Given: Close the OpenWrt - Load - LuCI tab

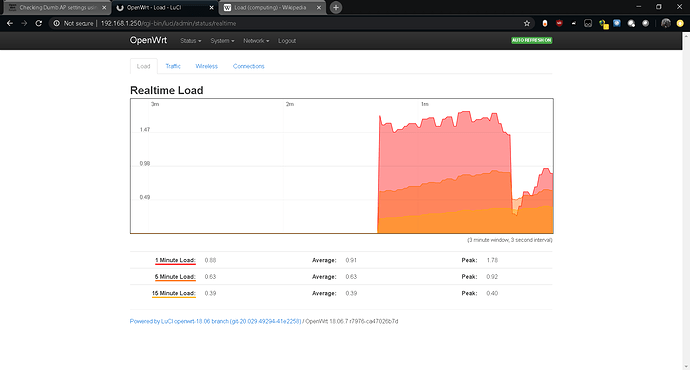Looking at the screenshot, I should (211, 7).
